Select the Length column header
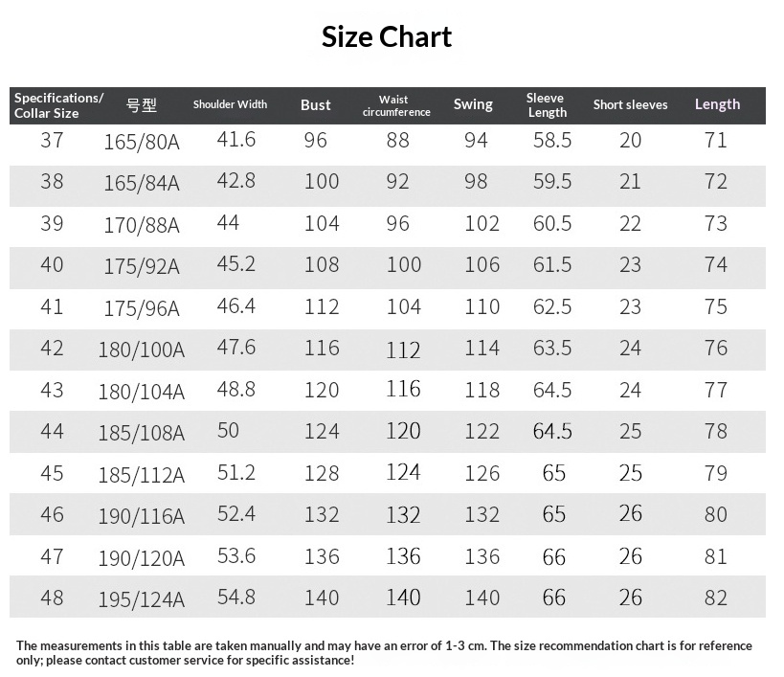The image size is (784, 677). (717, 104)
